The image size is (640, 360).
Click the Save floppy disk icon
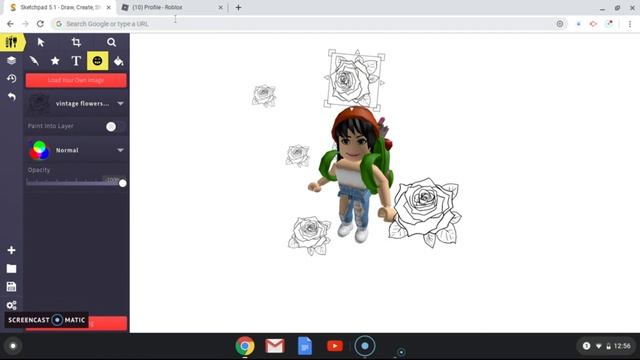(x=11, y=287)
